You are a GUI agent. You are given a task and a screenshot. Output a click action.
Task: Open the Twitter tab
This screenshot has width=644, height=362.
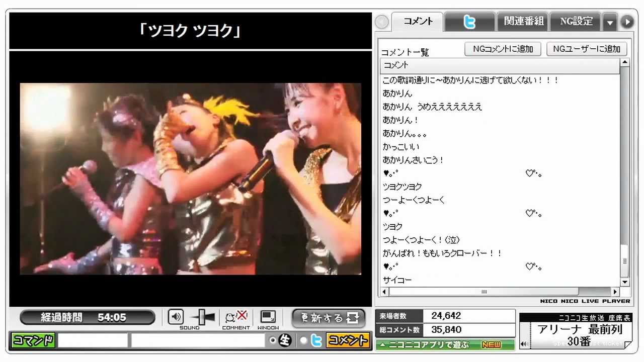click(x=469, y=22)
